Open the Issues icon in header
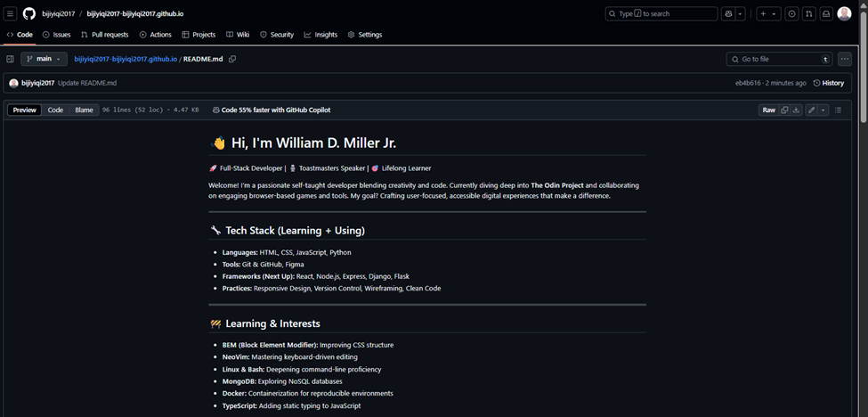 [792, 14]
